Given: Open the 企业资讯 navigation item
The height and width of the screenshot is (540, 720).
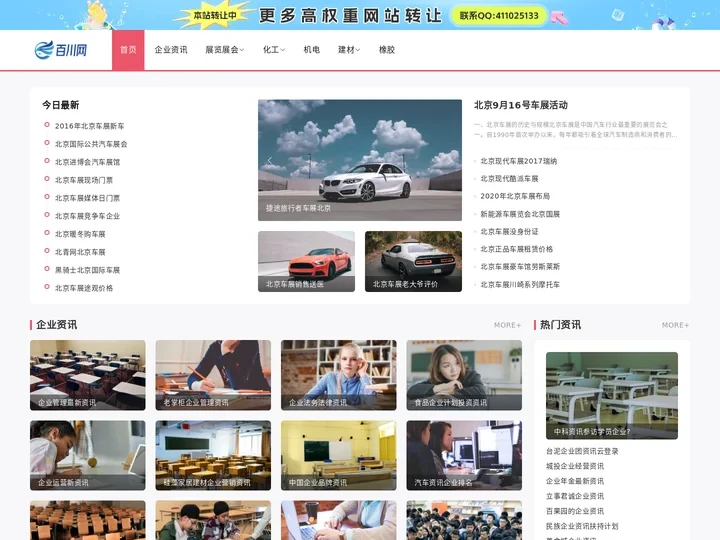Looking at the screenshot, I should click(171, 50).
